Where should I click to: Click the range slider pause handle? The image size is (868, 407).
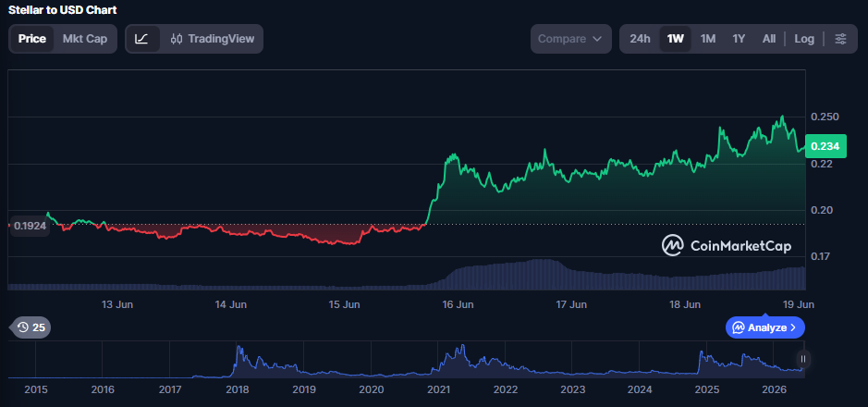[803, 359]
